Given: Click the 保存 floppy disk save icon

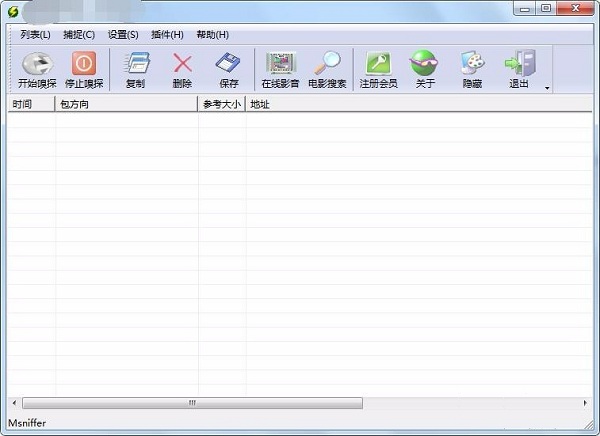Looking at the screenshot, I should click(229, 64).
